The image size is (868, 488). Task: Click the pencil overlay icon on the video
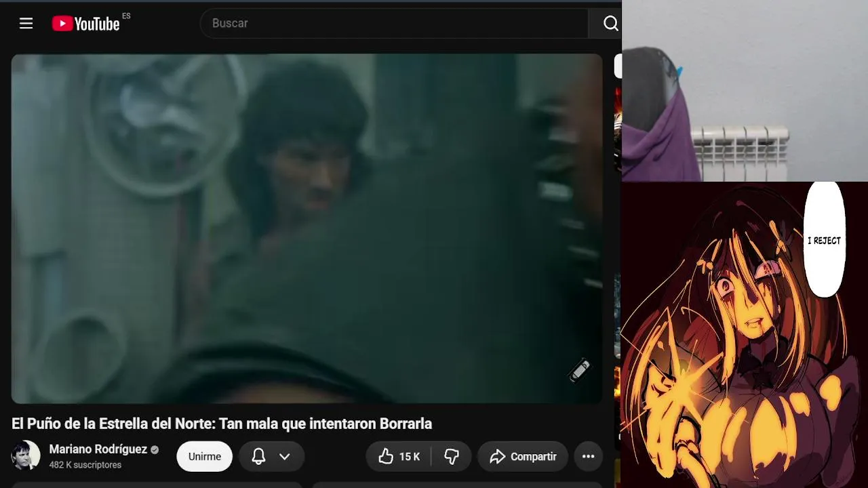[580, 370]
